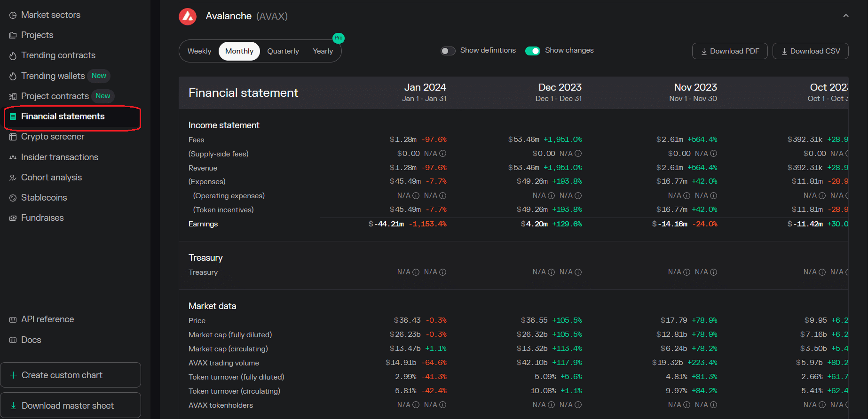Image resolution: width=868 pixels, height=419 pixels.
Task: Switch to Quarterly period tab
Action: [x=283, y=51]
